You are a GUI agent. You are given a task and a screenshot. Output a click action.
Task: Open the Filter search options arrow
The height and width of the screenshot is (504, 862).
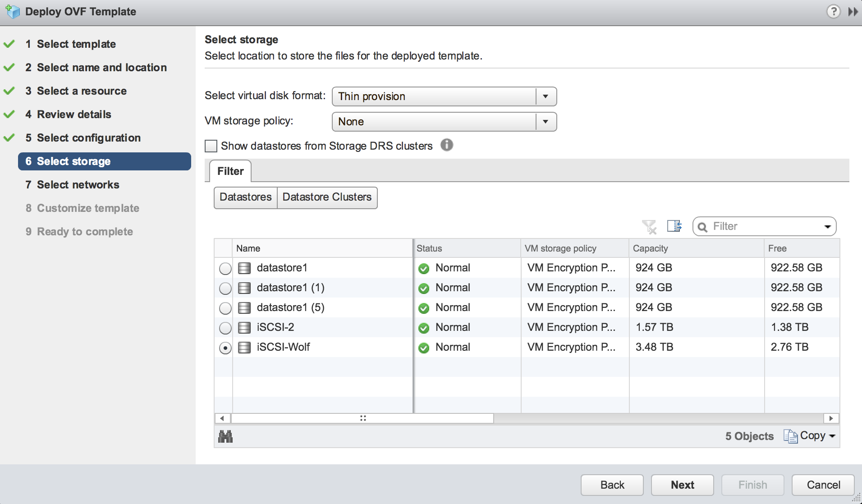pyautogui.click(x=827, y=227)
